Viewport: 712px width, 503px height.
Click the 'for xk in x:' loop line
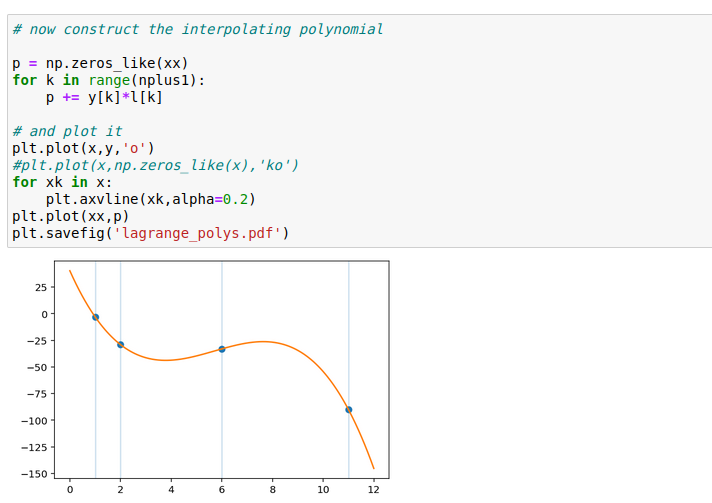click(62, 182)
